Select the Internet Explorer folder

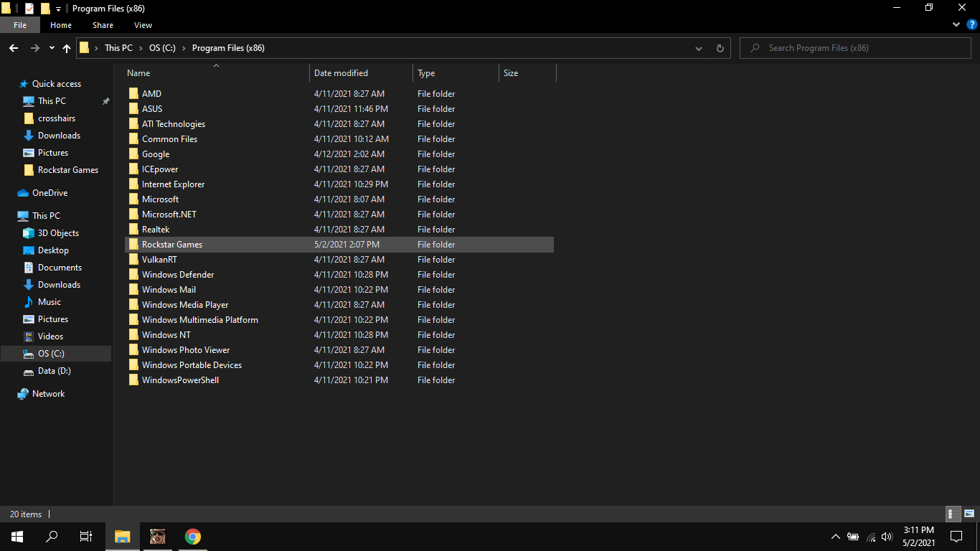173,184
